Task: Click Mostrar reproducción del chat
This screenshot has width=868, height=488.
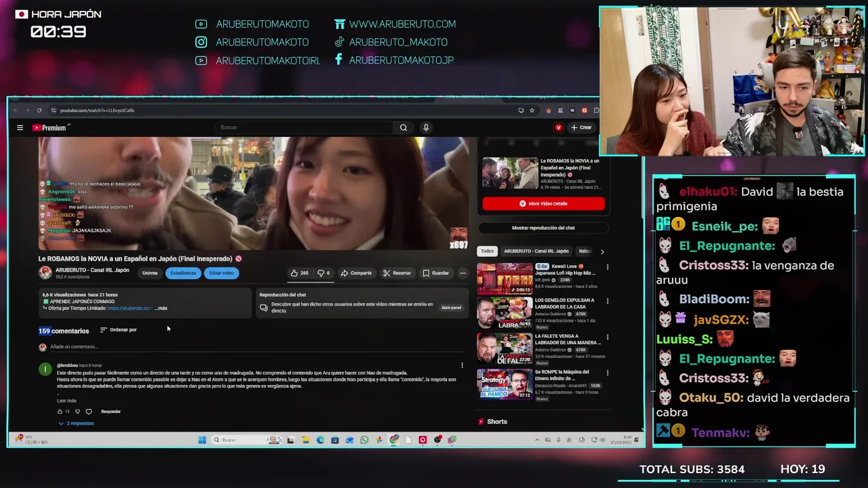Action: point(543,228)
